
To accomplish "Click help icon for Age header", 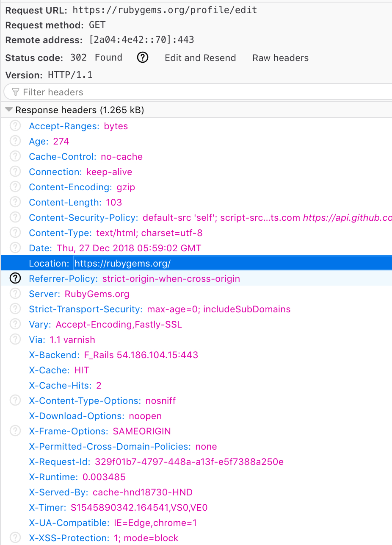I will point(15,141).
